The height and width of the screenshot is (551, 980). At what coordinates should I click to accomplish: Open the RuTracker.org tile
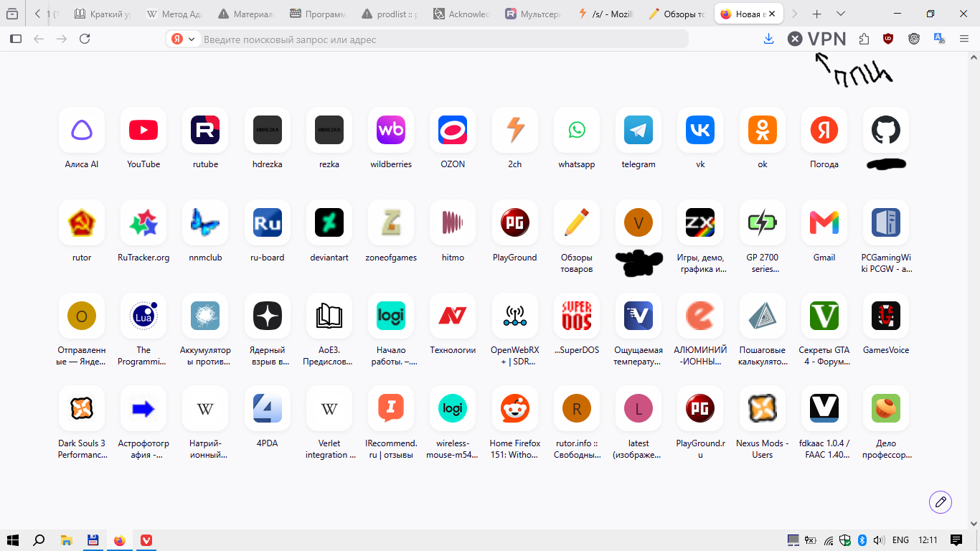(143, 223)
